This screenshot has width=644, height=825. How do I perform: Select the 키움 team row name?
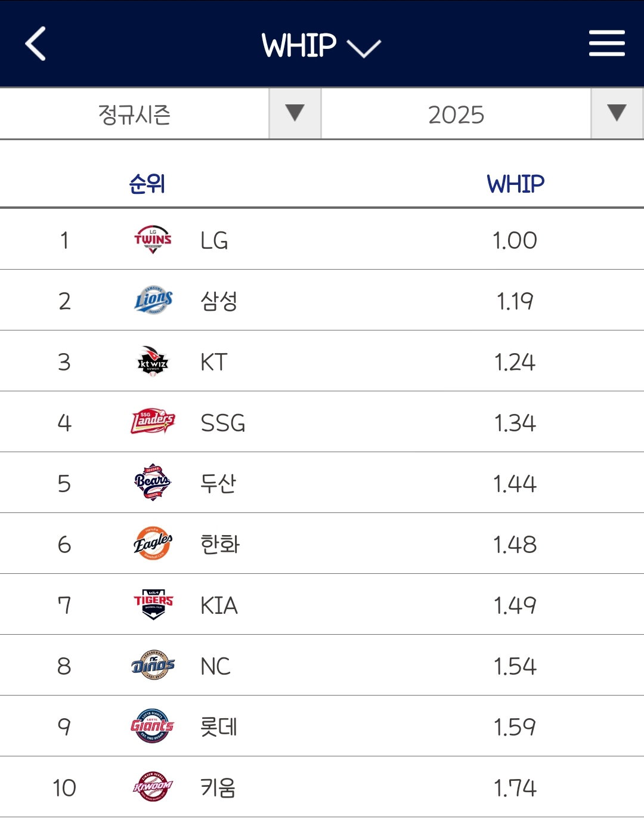coord(218,787)
